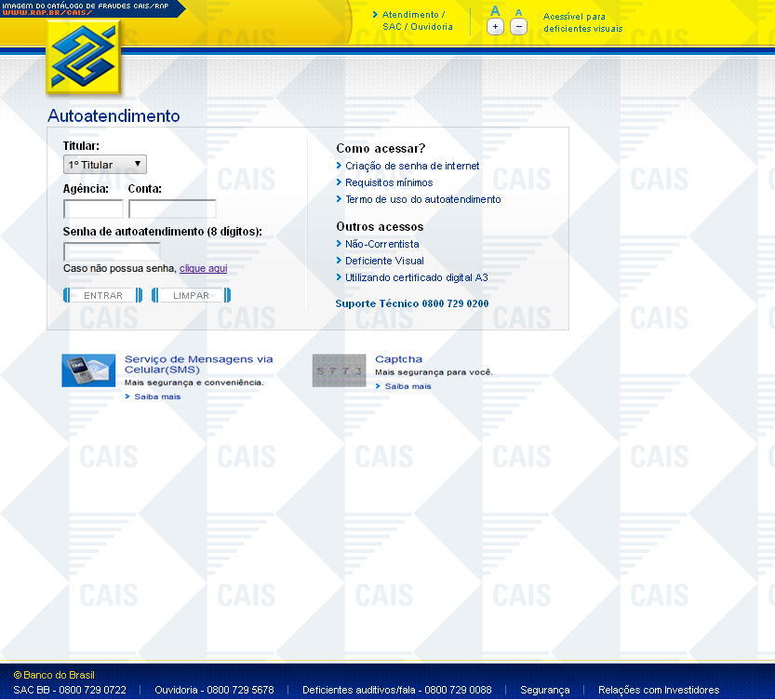Image resolution: width=775 pixels, height=700 pixels.
Task: Focus the Senha de autoatendimento field
Action: (x=112, y=251)
